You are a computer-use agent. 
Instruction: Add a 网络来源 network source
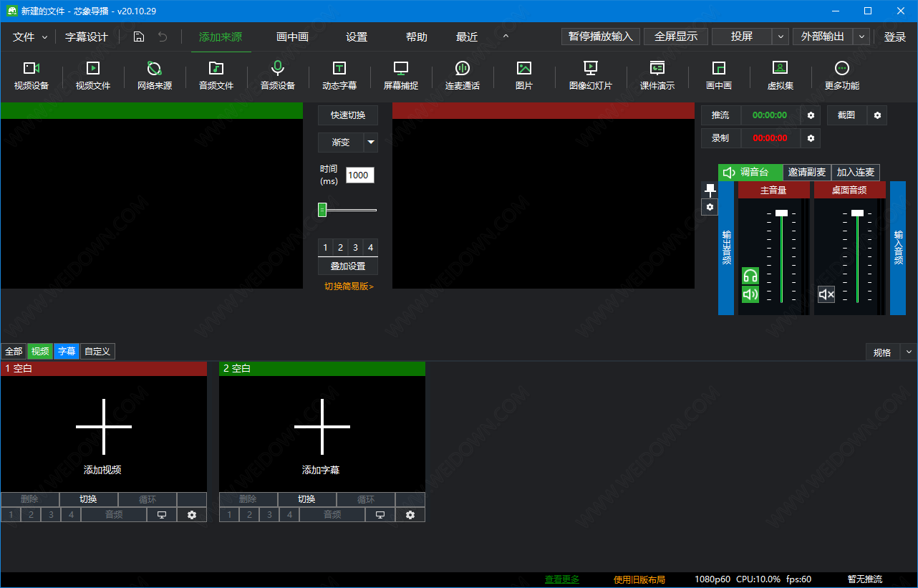tap(155, 75)
